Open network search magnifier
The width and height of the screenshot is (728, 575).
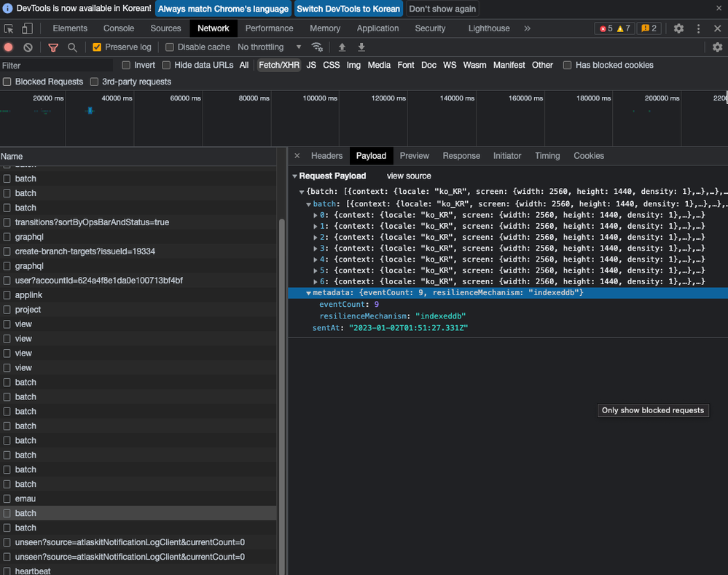pyautogui.click(x=72, y=47)
